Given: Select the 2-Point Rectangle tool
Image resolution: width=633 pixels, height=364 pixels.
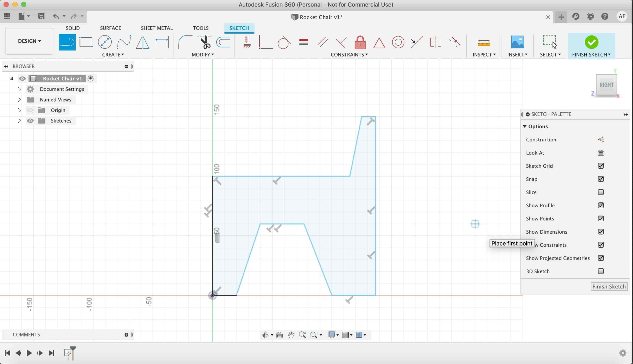Looking at the screenshot, I should point(86,42).
